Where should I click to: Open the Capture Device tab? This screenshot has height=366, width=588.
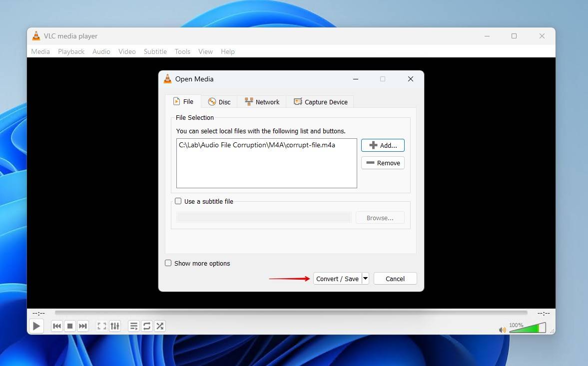pos(320,101)
